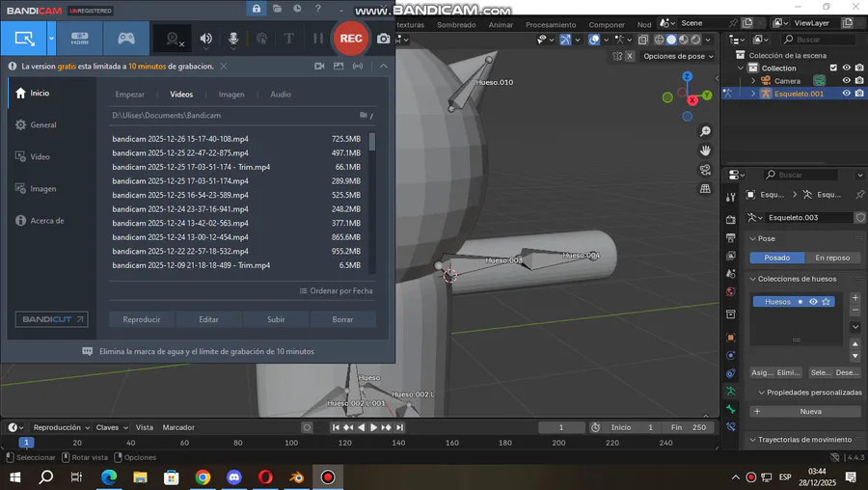
Task: Open Discord from the taskbar
Action: tap(234, 476)
